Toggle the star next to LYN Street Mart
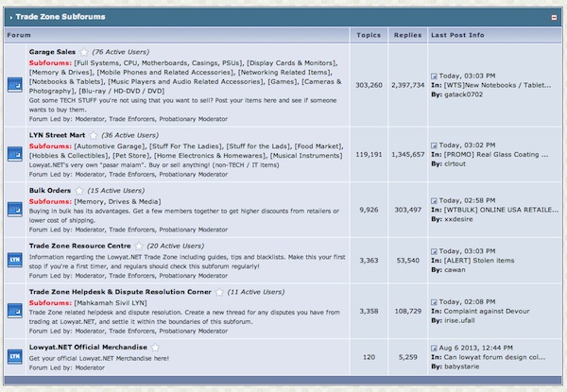The image size is (567, 392). pyautogui.click(x=94, y=136)
